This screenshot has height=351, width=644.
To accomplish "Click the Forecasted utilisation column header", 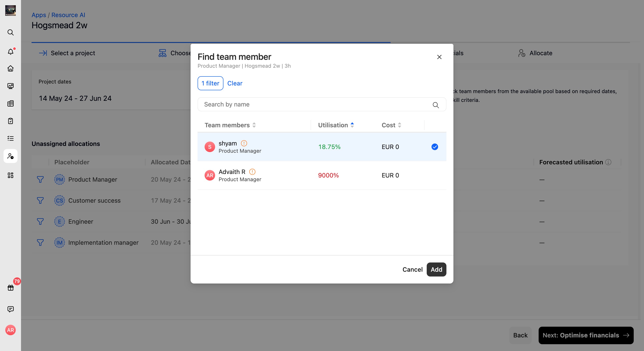I will [x=571, y=162].
